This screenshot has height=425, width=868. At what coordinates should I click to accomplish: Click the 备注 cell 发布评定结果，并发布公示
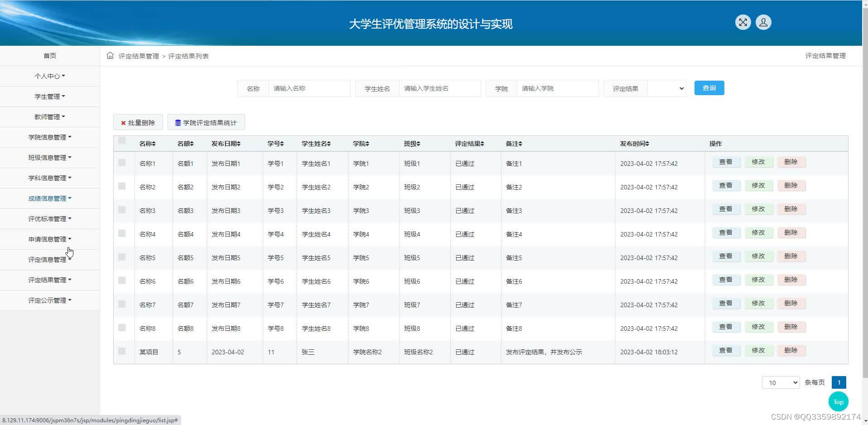544,352
